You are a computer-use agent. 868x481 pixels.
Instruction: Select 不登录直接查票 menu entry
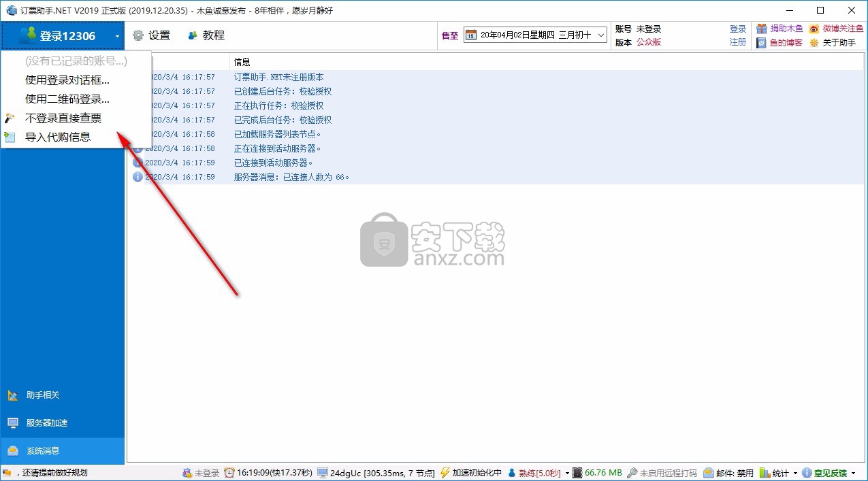63,118
